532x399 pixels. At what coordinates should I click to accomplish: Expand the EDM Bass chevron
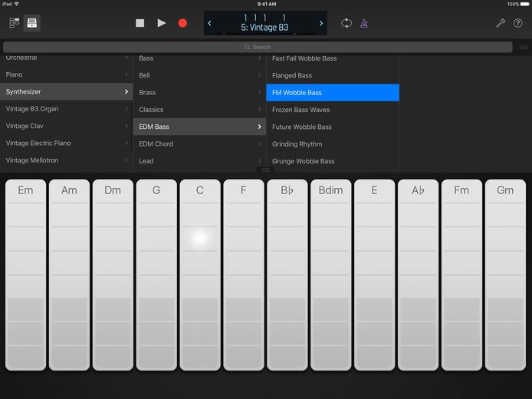click(260, 127)
